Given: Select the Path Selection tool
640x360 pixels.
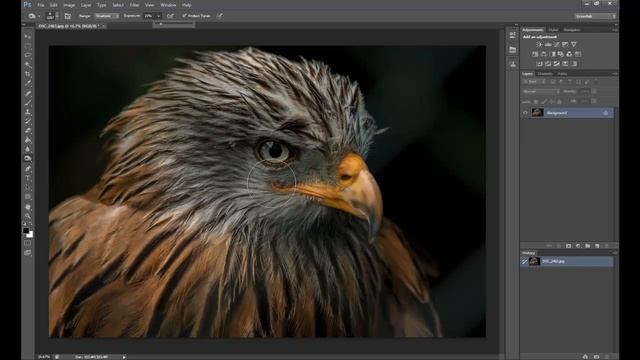Looking at the screenshot, I should [x=28, y=187].
